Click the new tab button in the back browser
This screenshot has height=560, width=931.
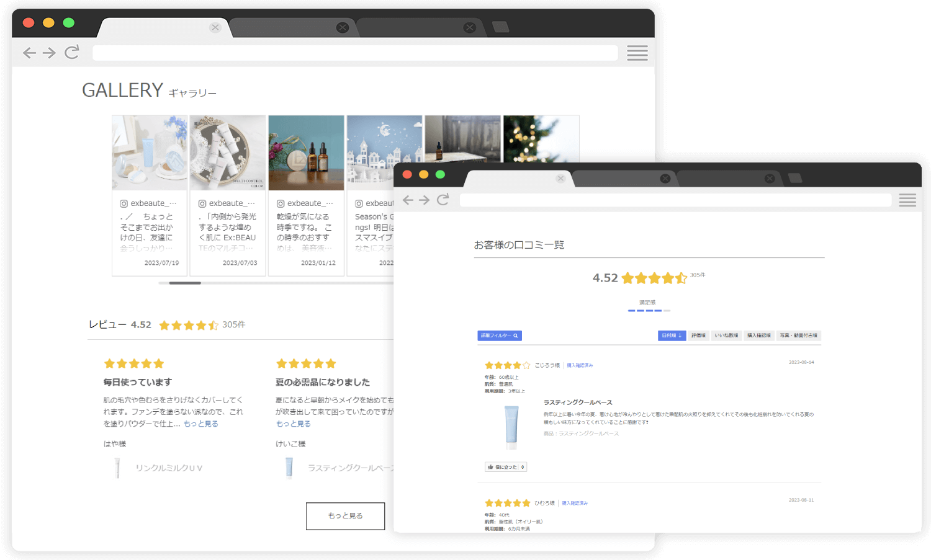(500, 27)
